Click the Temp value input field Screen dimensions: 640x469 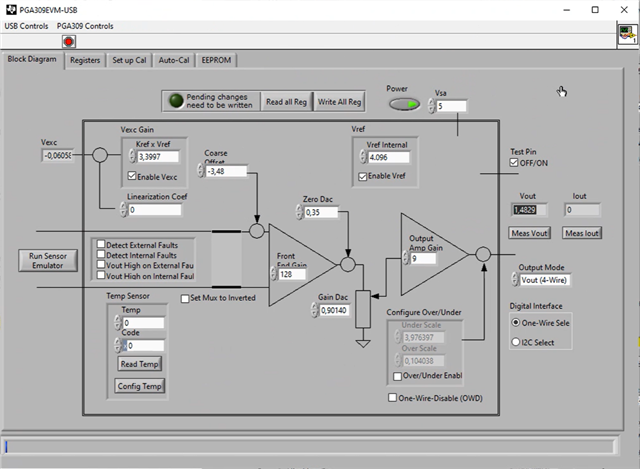click(x=143, y=323)
